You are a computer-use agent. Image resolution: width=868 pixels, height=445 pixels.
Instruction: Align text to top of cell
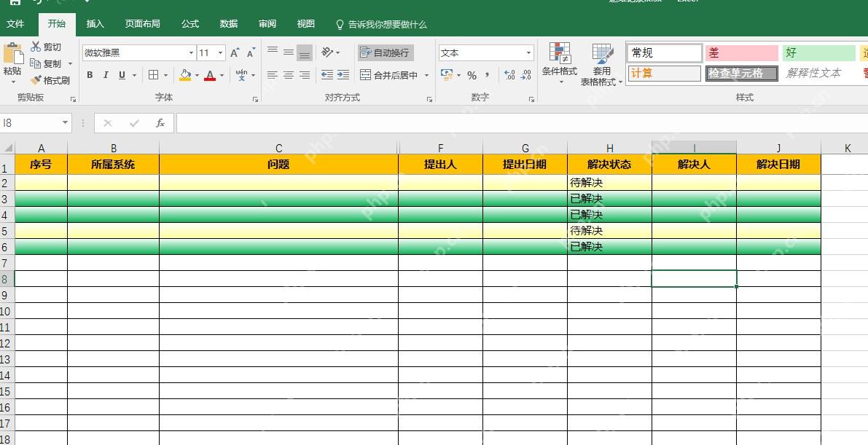point(273,52)
